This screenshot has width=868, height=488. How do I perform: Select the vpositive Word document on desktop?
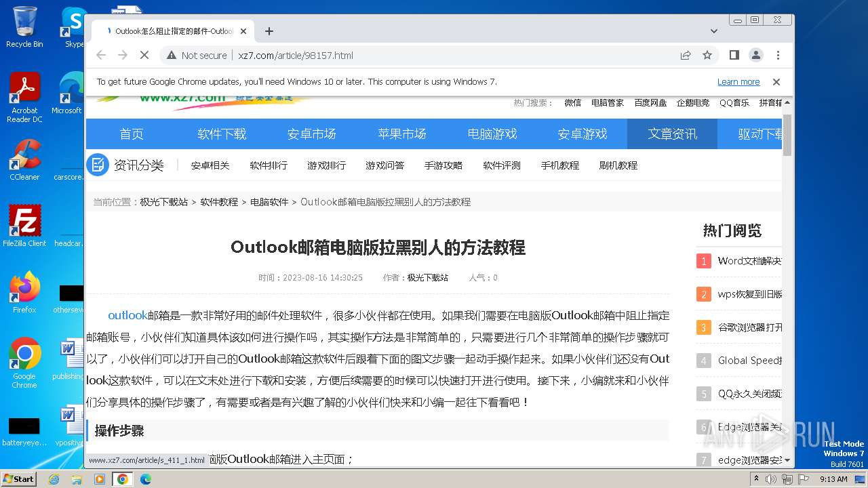coord(68,426)
